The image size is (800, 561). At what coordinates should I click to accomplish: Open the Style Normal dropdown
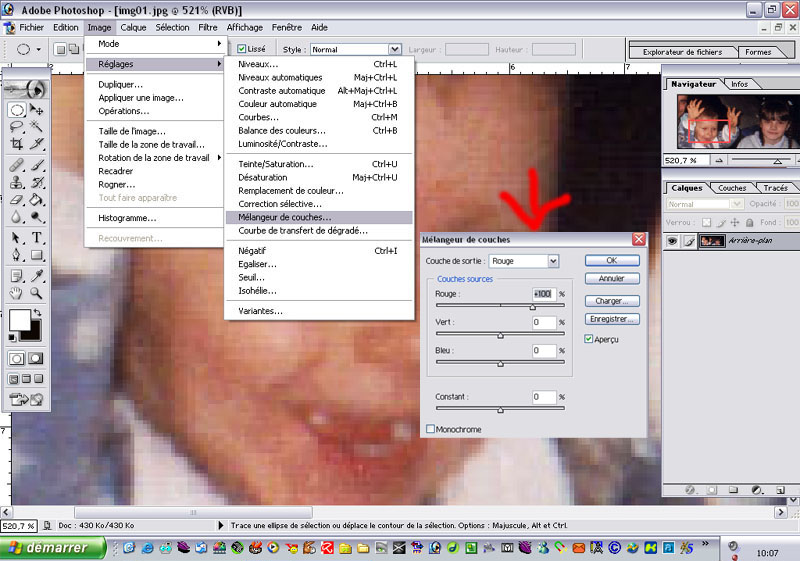394,49
